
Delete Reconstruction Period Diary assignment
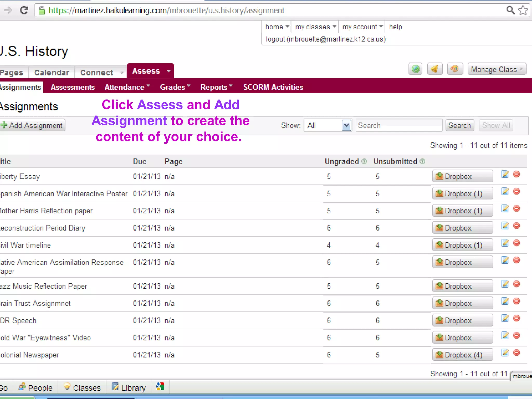pyautogui.click(x=517, y=226)
